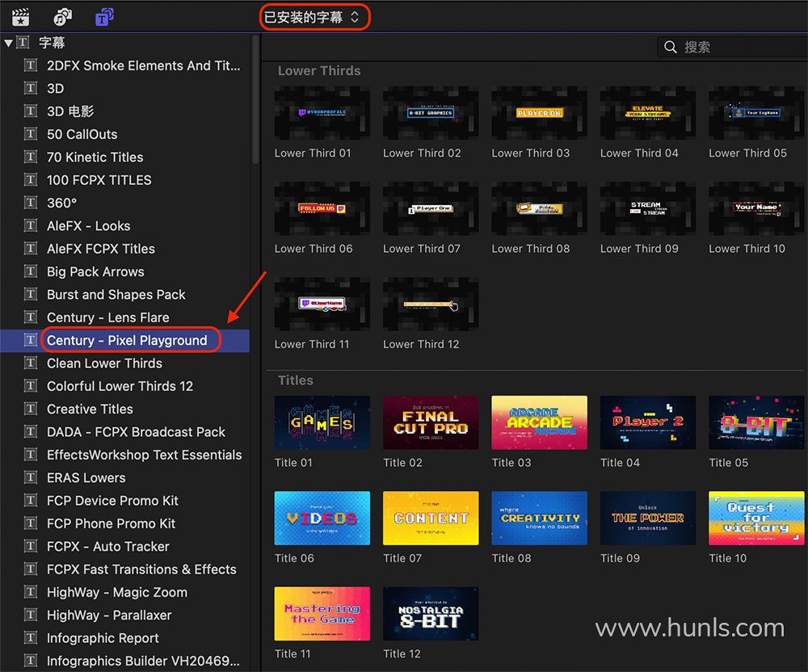
Task: Select the Lower Third 03 thumbnail
Action: [539, 114]
